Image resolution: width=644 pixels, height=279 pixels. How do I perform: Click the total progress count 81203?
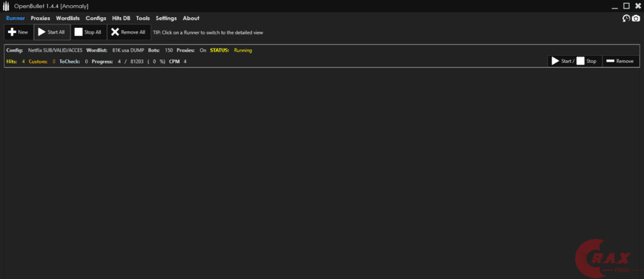point(137,62)
